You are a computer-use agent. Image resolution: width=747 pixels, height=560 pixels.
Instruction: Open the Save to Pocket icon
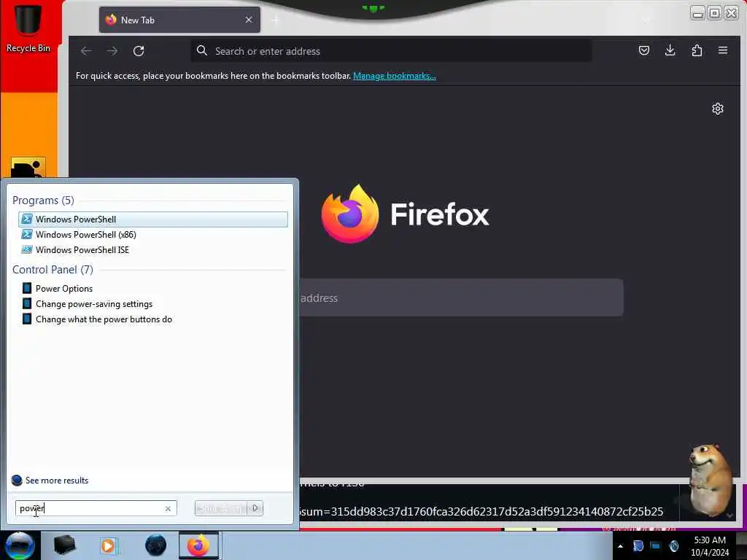tap(644, 50)
